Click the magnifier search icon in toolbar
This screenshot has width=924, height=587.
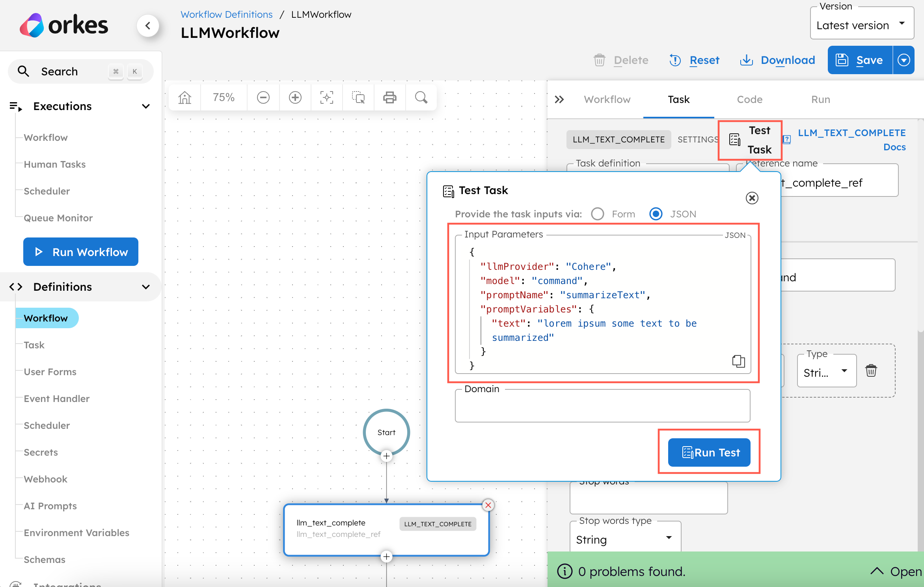pos(421,97)
